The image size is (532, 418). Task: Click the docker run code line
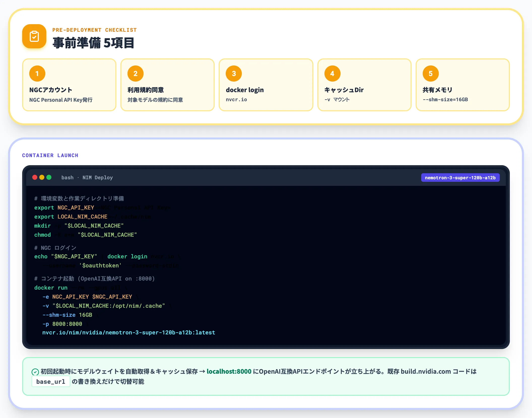pos(81,288)
